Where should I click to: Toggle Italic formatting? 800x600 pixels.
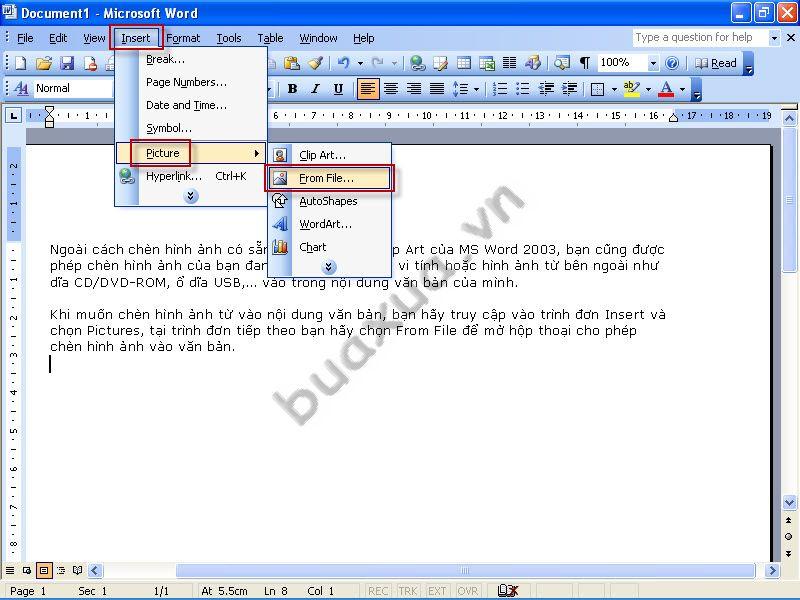[315, 89]
